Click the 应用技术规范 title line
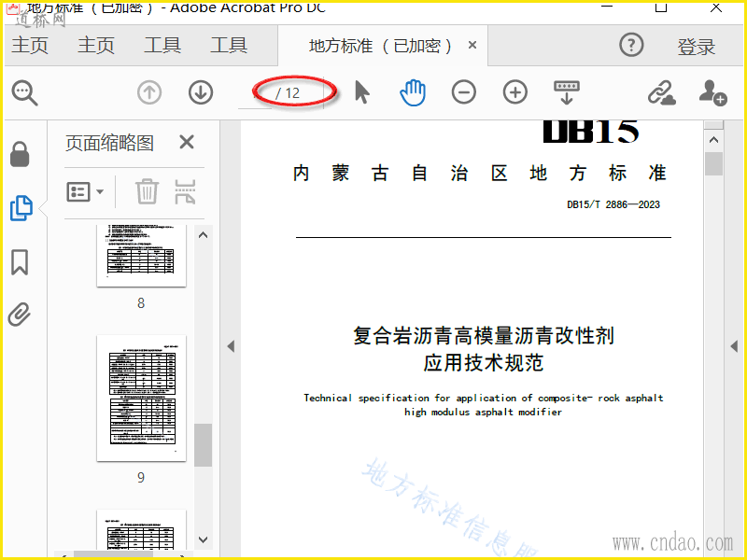The width and height of the screenshot is (747, 560). pos(484,363)
